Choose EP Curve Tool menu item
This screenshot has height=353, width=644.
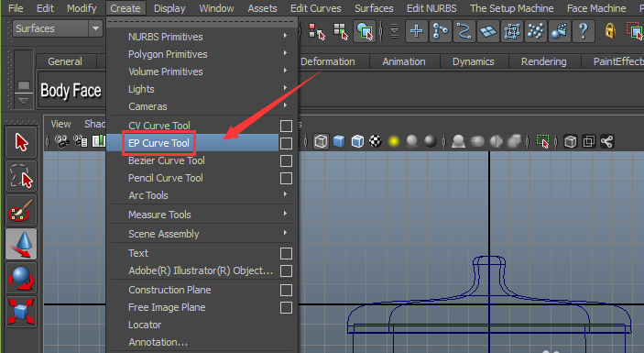159,143
